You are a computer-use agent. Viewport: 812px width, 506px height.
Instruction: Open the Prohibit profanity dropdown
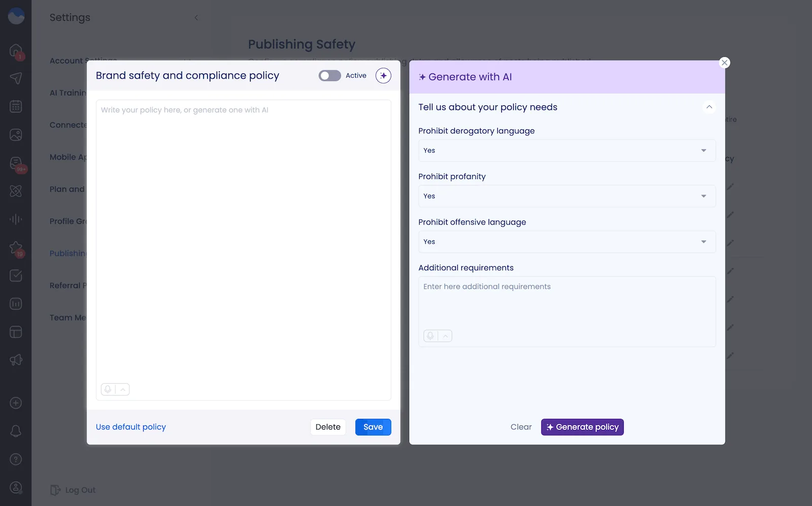point(567,196)
